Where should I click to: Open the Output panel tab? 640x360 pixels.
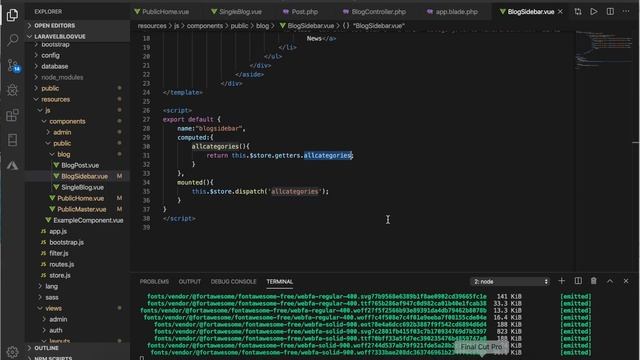pos(189,282)
